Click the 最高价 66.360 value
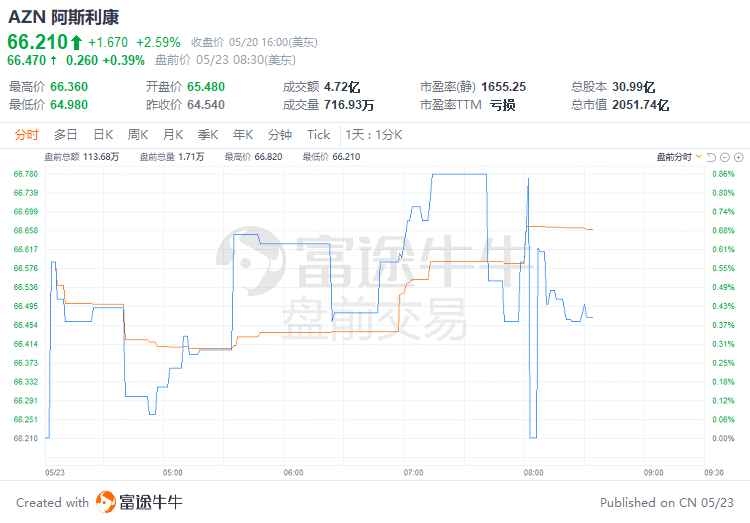750x523 pixels. [69, 87]
